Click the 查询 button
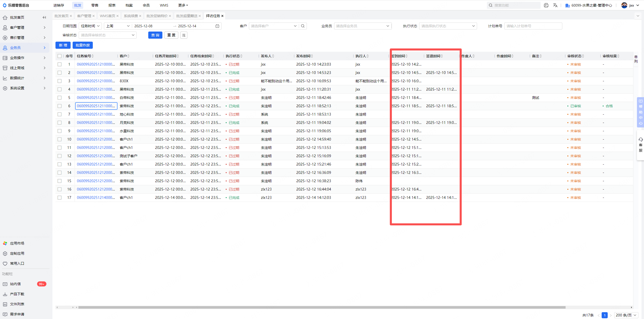 155,35
